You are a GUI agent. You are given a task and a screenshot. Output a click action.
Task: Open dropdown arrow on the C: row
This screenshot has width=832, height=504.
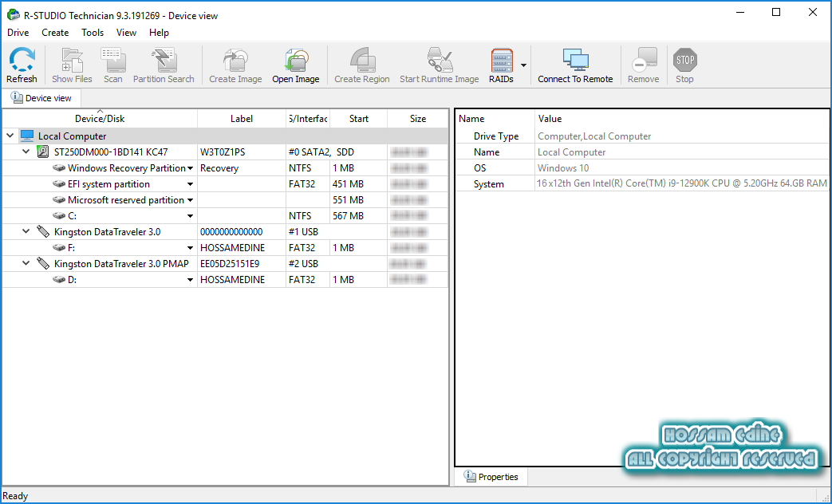click(x=190, y=216)
